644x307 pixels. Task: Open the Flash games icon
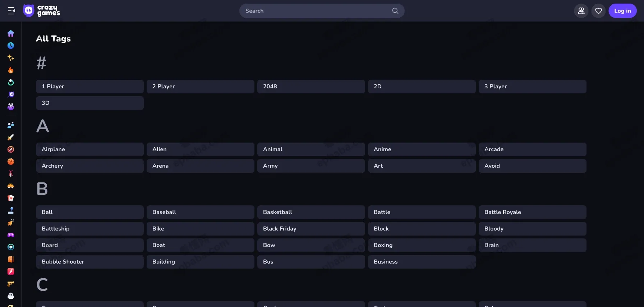pyautogui.click(x=11, y=271)
